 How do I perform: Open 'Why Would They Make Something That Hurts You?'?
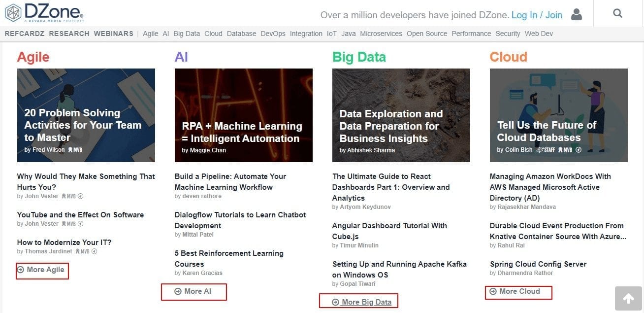point(86,182)
